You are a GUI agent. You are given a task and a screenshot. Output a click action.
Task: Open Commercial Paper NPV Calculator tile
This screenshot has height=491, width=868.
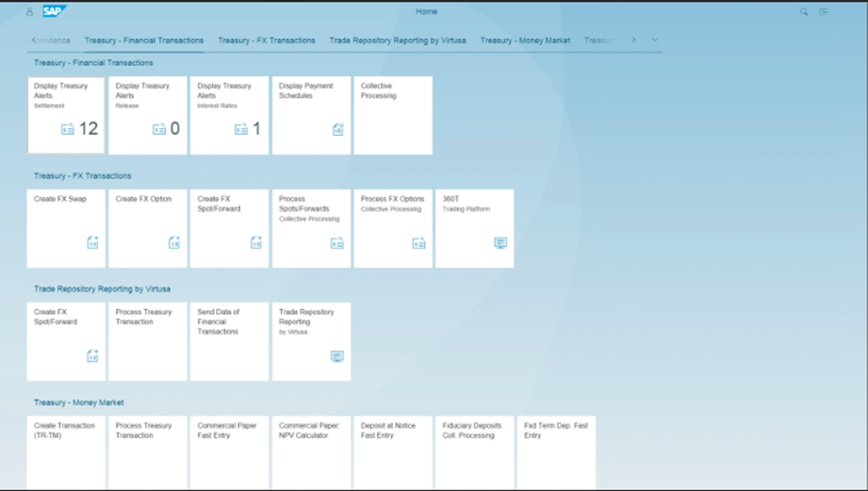tap(311, 452)
